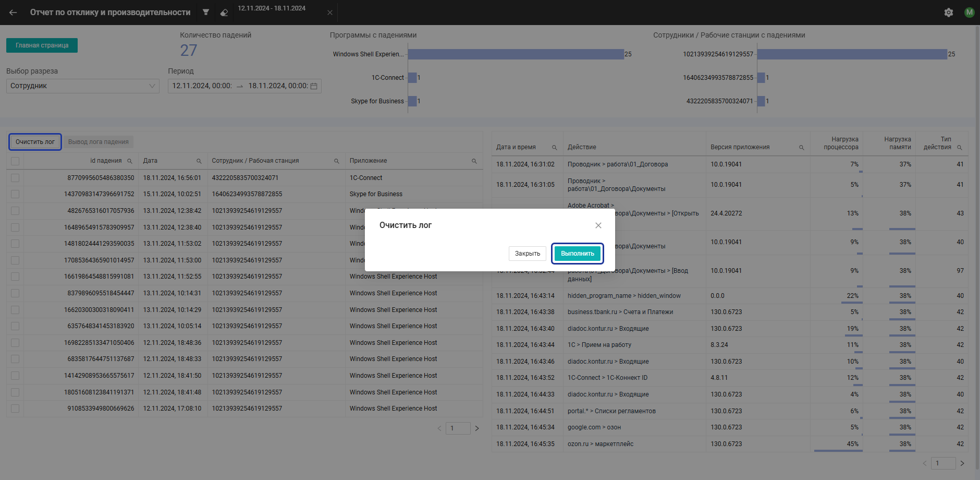Go to previous page in right table

click(x=925, y=463)
